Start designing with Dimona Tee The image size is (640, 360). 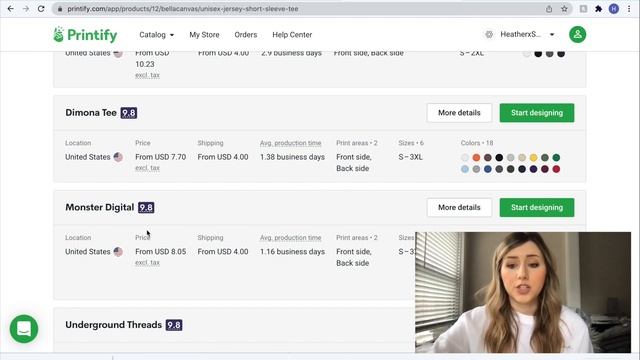pyautogui.click(x=537, y=113)
